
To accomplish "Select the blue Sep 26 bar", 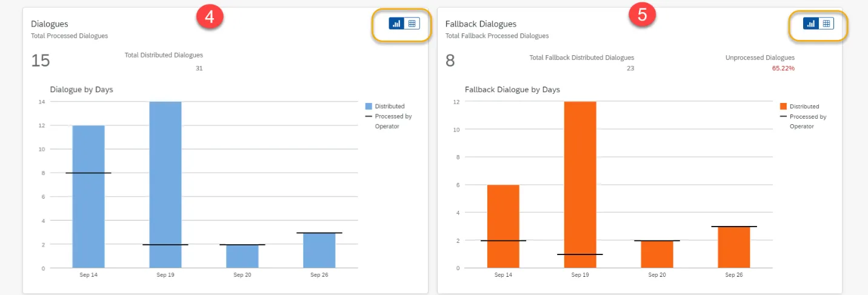I will tap(319, 250).
